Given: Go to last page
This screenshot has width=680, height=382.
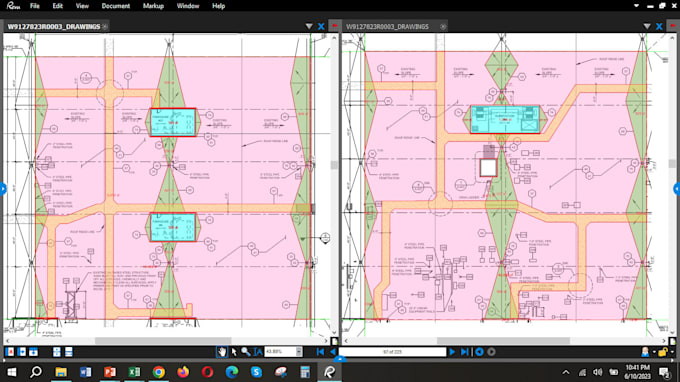Looking at the screenshot, I should 464,352.
